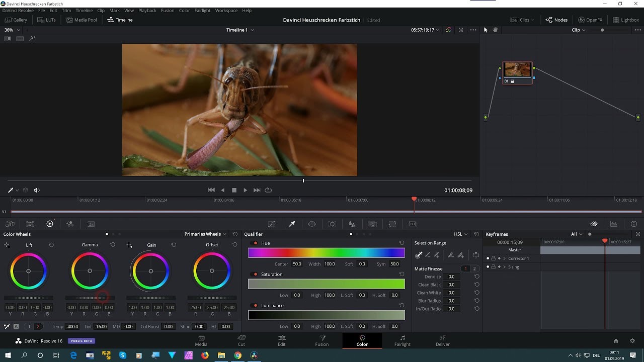Open the Timeline 1 selector dropdown
The width and height of the screenshot is (644, 362).
point(240,30)
